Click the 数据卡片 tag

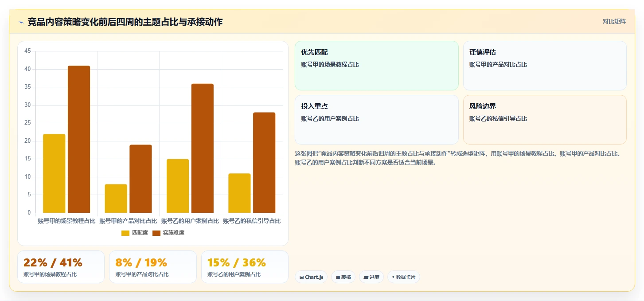(404, 277)
